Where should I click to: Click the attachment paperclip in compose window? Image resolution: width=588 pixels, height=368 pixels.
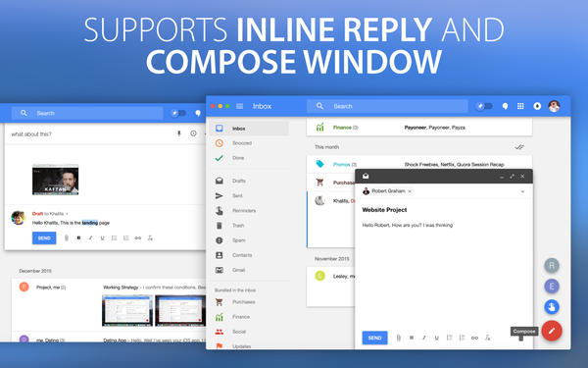(399, 338)
